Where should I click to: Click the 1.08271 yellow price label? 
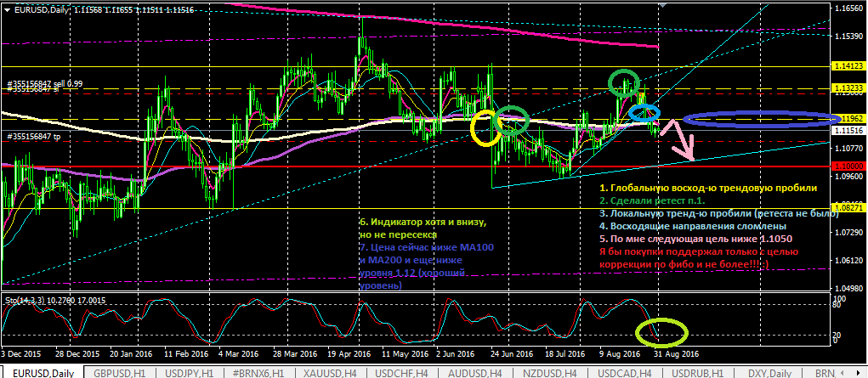pyautogui.click(x=850, y=209)
